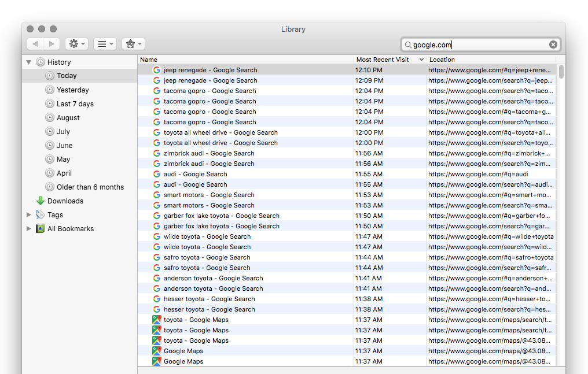The image size is (588, 374).
Task: Sort by the Name column header
Action: (245, 60)
